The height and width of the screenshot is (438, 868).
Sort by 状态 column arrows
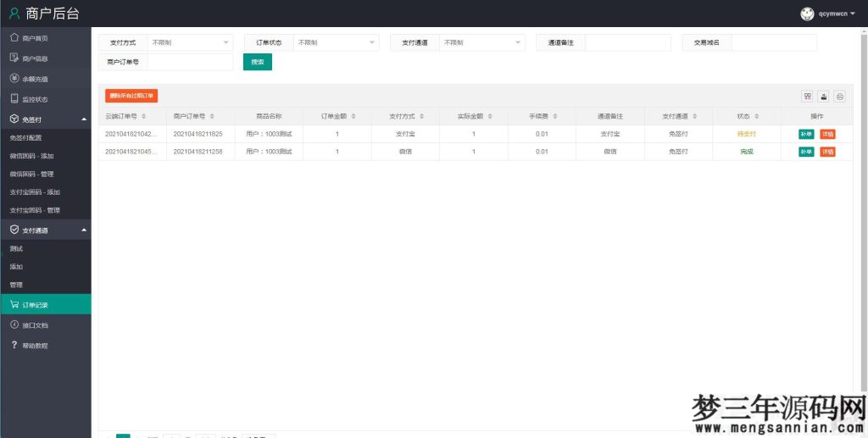756,116
